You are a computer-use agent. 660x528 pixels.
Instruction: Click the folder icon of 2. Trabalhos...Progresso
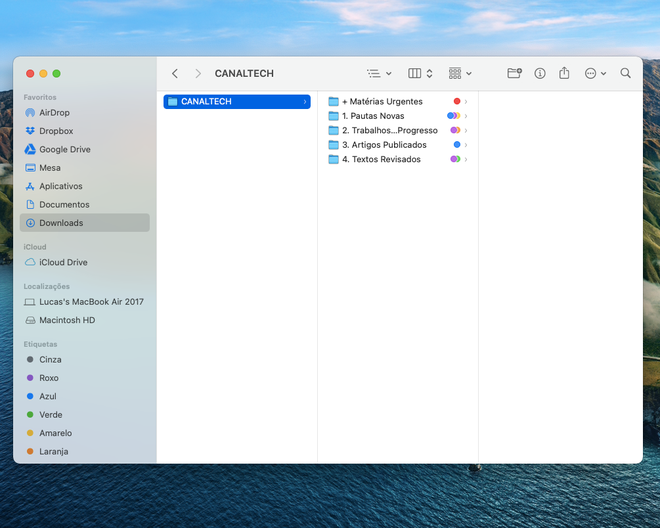click(333, 131)
